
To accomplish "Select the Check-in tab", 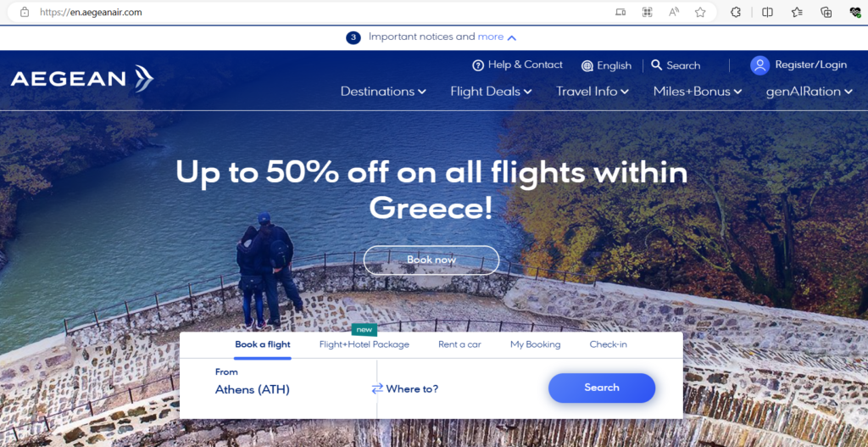I will [608, 344].
